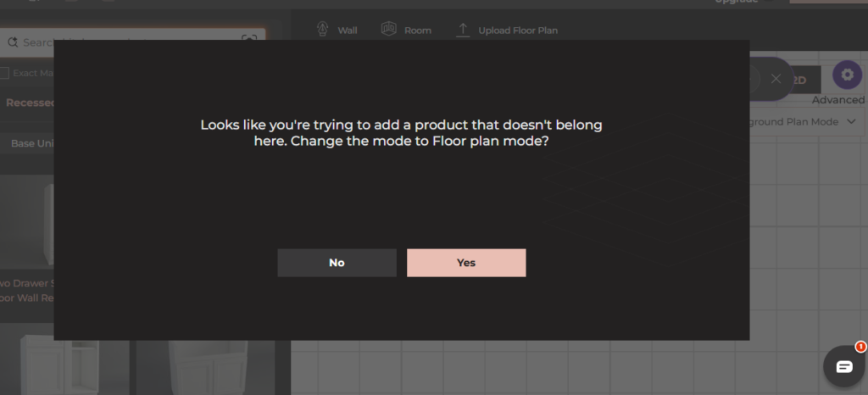
Task: Close the view pill with the X icon
Action: [776, 79]
